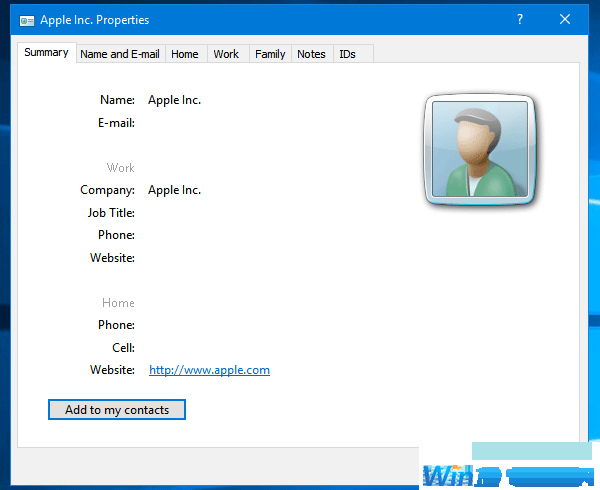
Task: Click the Help question mark button
Action: 520,19
